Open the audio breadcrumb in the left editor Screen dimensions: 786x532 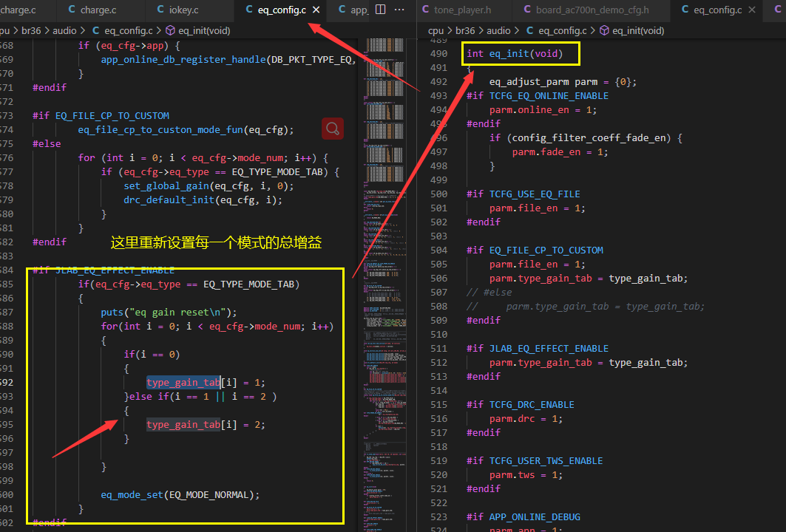(64, 30)
